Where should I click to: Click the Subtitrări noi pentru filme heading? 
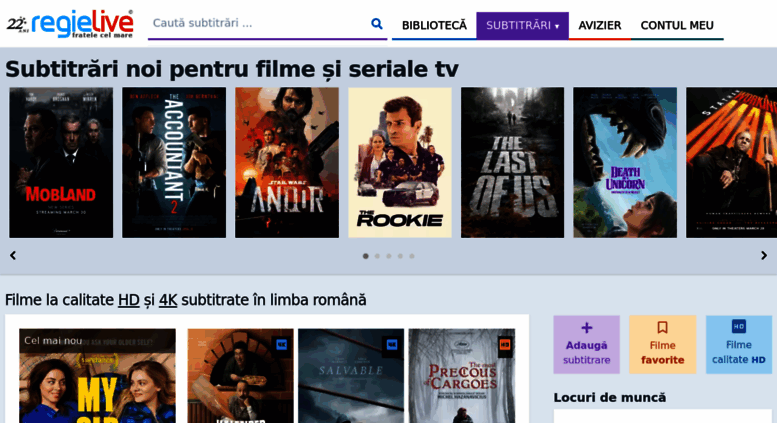pyautogui.click(x=232, y=69)
